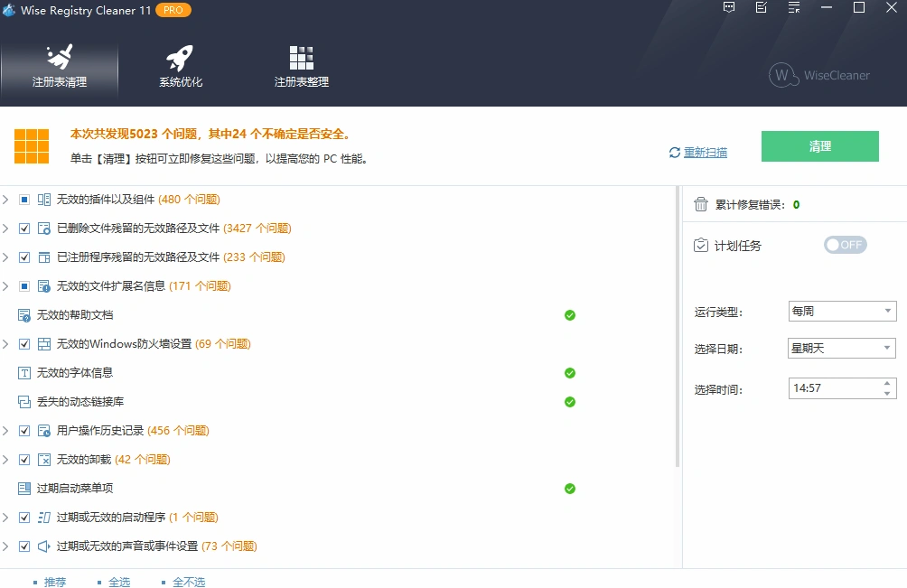Click the broom icon above 注册表清理

click(x=60, y=54)
